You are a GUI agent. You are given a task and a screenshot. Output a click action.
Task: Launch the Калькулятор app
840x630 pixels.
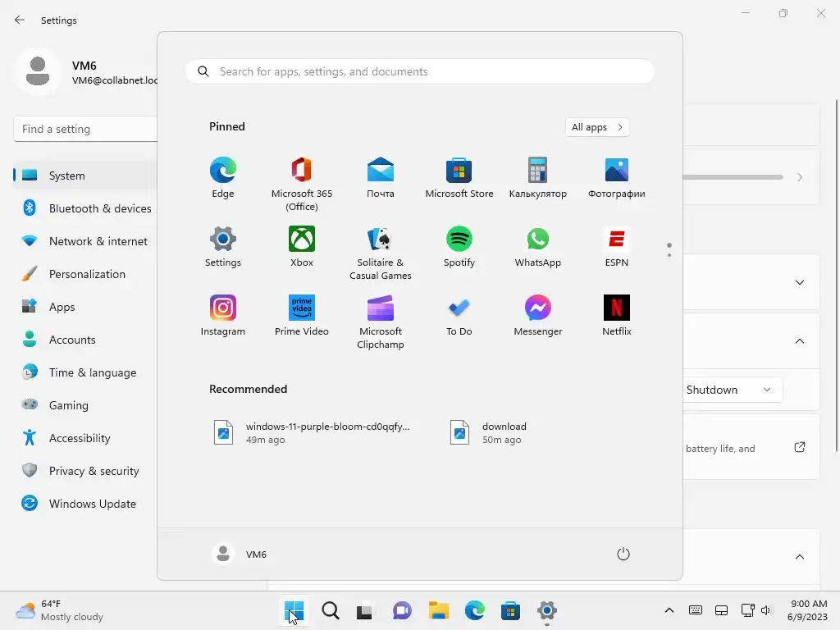pyautogui.click(x=538, y=178)
